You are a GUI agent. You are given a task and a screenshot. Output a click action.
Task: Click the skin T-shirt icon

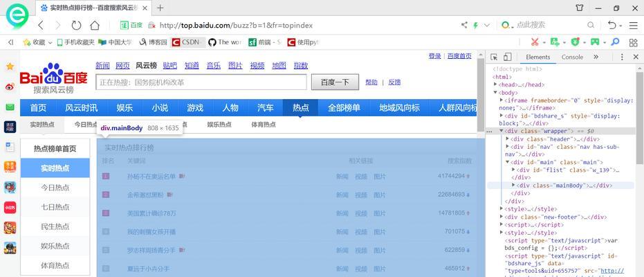pos(580,8)
